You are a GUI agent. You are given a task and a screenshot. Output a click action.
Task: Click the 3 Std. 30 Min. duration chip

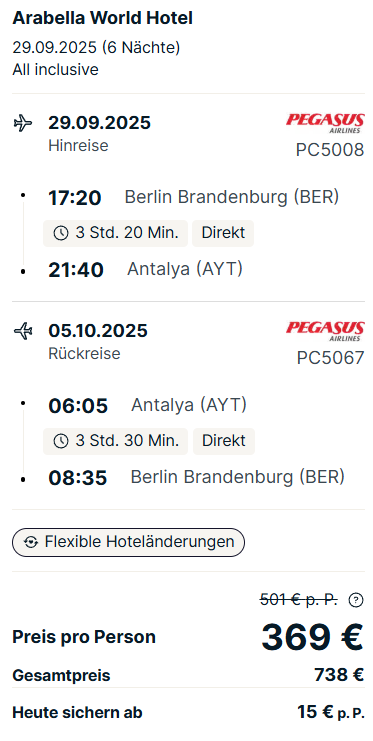point(115,441)
